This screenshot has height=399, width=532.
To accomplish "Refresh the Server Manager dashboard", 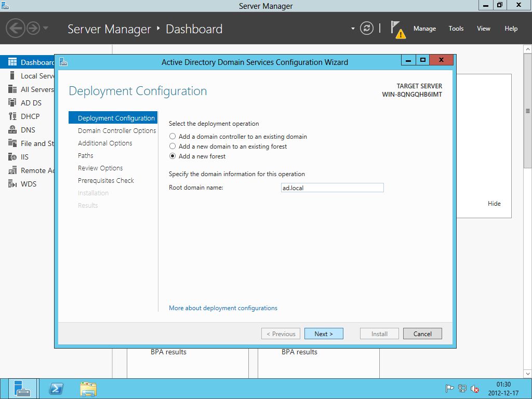I will (x=367, y=28).
